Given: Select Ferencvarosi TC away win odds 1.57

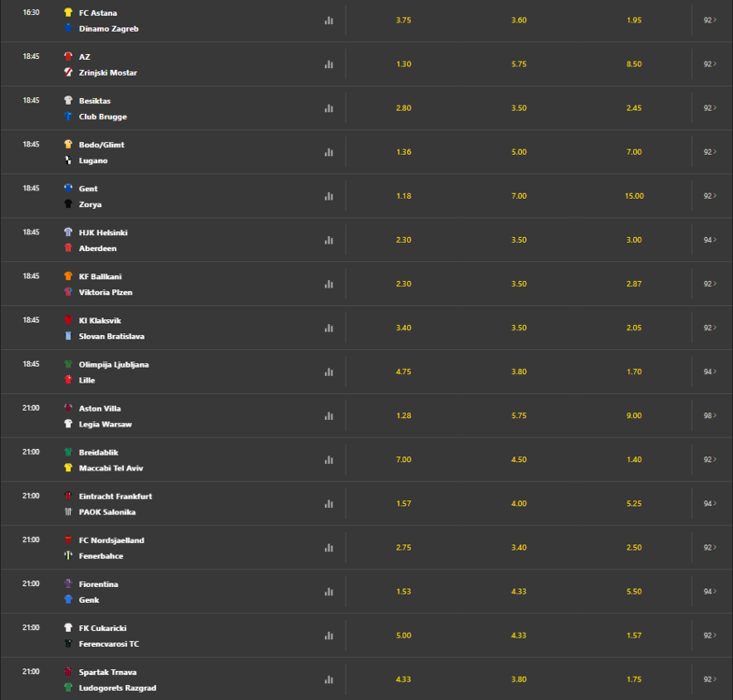Looking at the screenshot, I should coord(634,635).
